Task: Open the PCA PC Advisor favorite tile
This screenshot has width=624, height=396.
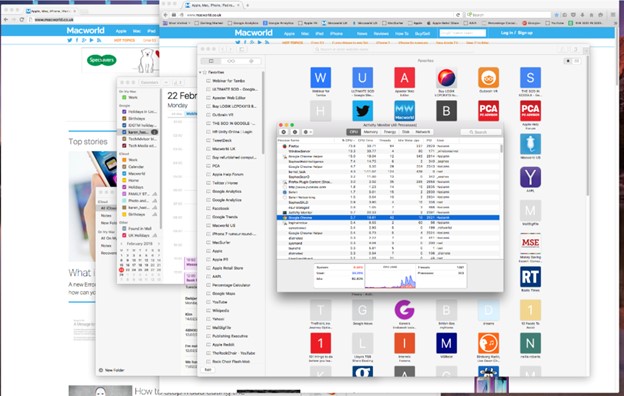Action: pos(488,110)
